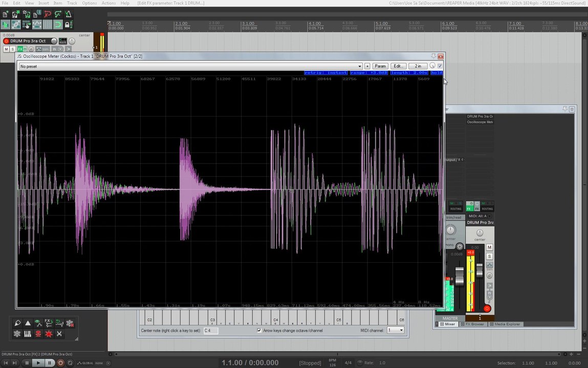Click the red burst icon in floating toolbar
This screenshot has height=368, width=588.
[49, 334]
